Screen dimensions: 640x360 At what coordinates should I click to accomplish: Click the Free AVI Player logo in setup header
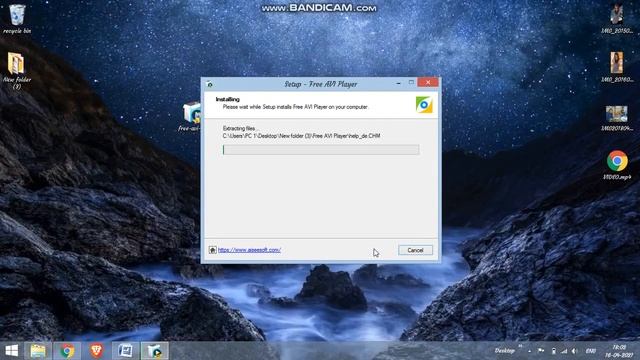tap(424, 105)
